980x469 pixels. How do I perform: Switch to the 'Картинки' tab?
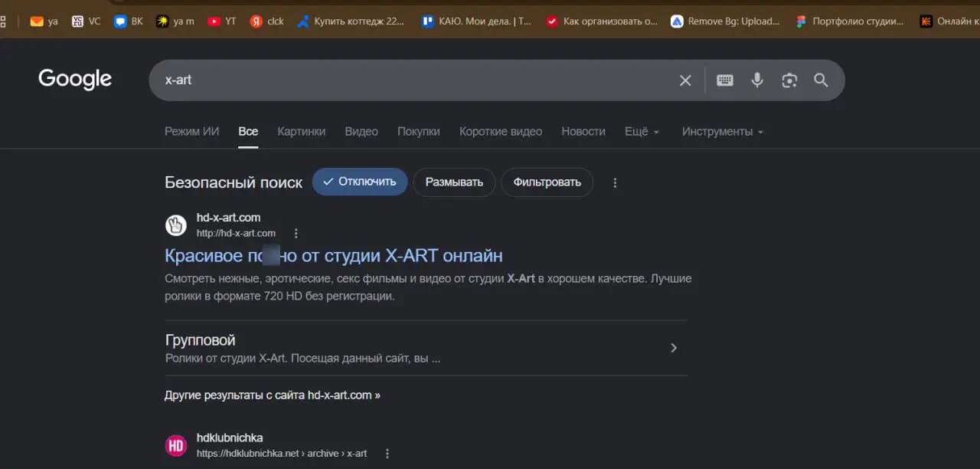(x=301, y=132)
